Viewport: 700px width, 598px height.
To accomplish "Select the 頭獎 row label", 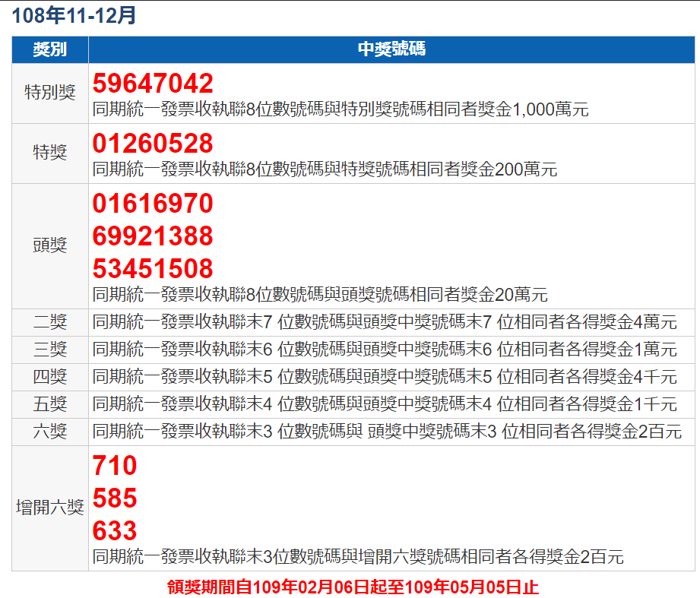I will tap(50, 245).
